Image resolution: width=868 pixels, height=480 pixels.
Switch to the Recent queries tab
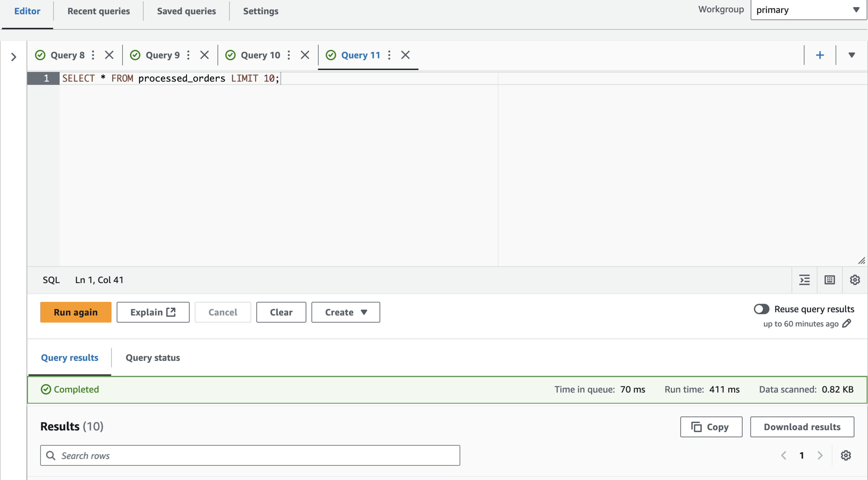tap(99, 11)
